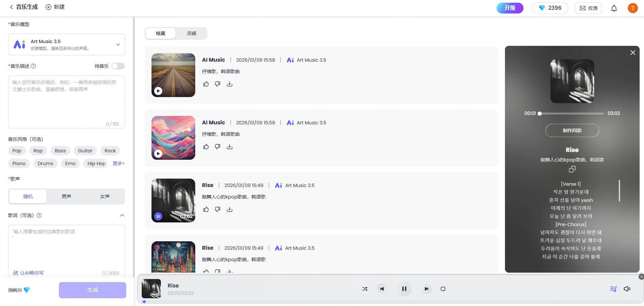
Task: Dislike the second AI Music song
Action: [x=217, y=147]
